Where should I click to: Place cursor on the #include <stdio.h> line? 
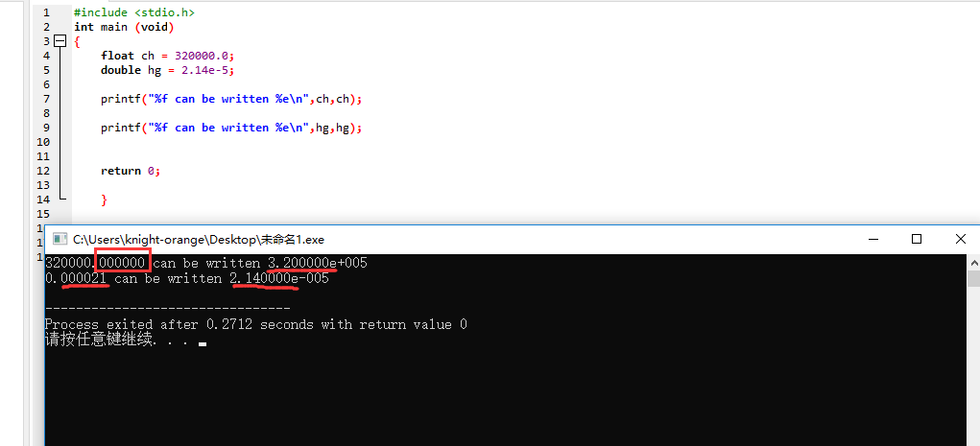click(133, 12)
